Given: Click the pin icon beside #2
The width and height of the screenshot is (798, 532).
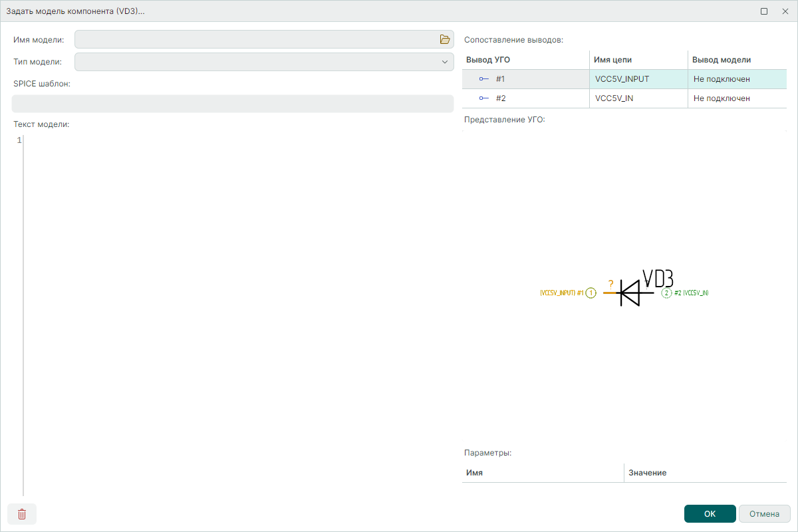Looking at the screenshot, I should (x=483, y=98).
